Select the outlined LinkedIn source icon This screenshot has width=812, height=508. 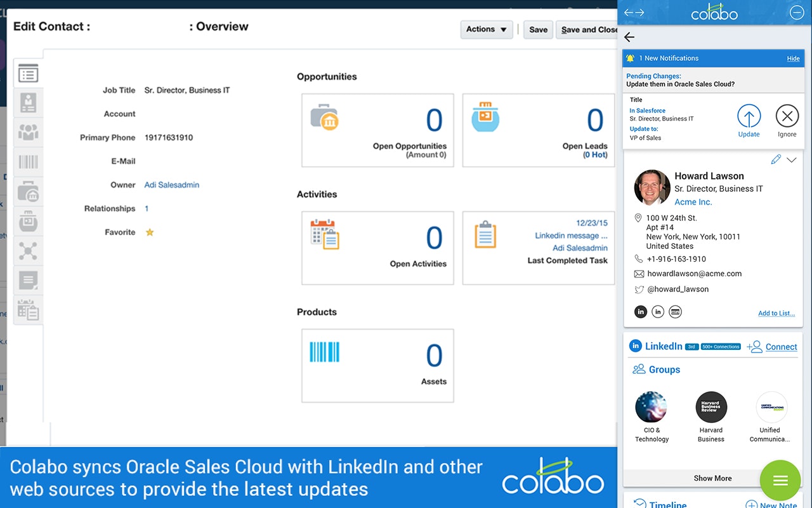click(658, 312)
